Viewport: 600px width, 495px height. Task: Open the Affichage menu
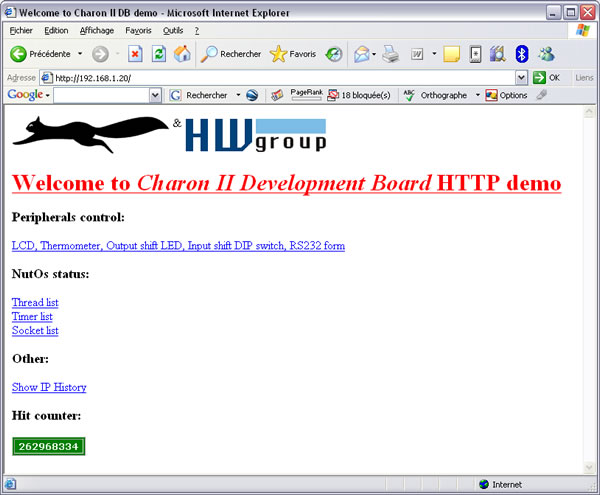click(97, 31)
